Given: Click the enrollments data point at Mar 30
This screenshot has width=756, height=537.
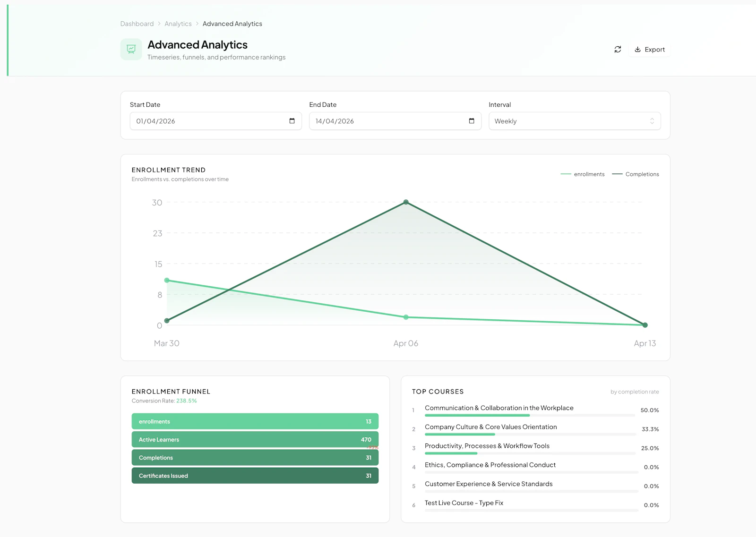Looking at the screenshot, I should coord(167,280).
